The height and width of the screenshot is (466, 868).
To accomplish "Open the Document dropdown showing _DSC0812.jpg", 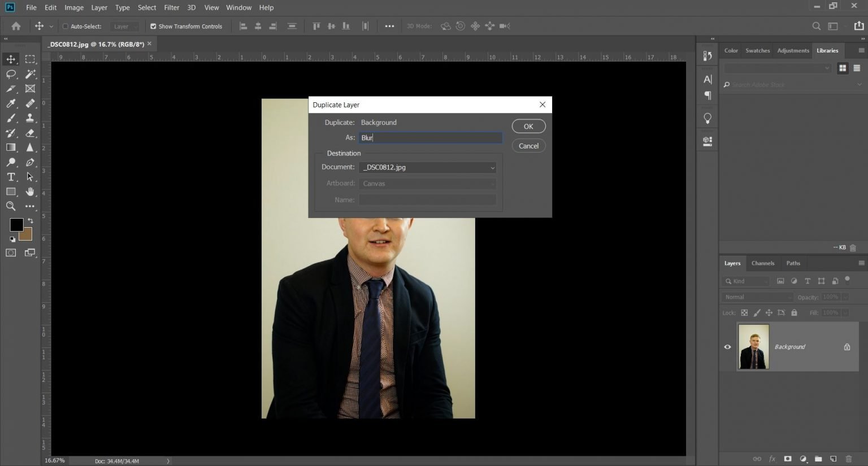I will coord(428,167).
